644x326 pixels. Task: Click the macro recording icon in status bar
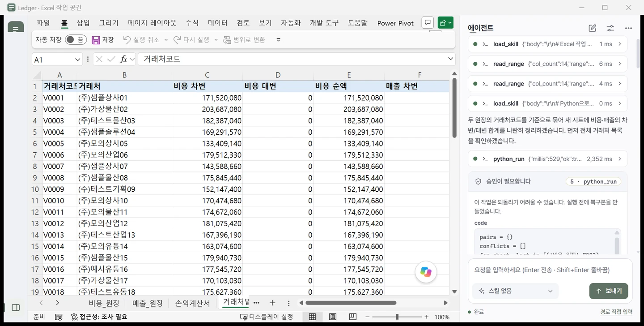[x=59, y=317]
